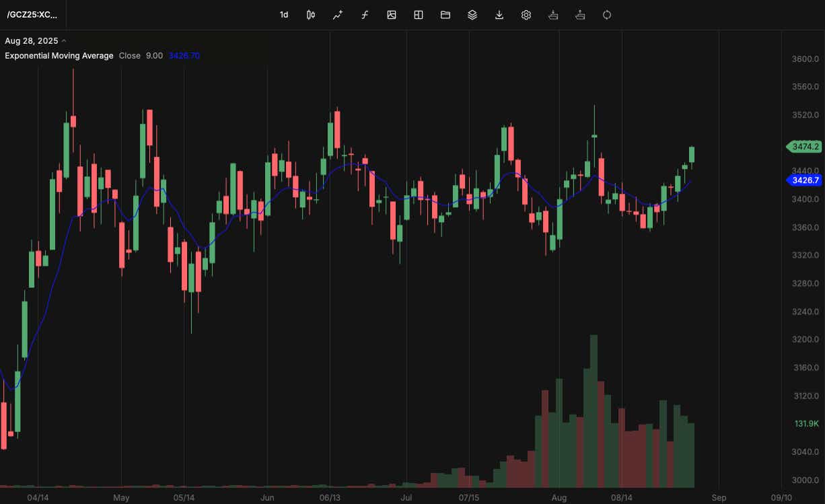Open the 1d timeframe selector
This screenshot has height=504, width=825.
tap(284, 15)
